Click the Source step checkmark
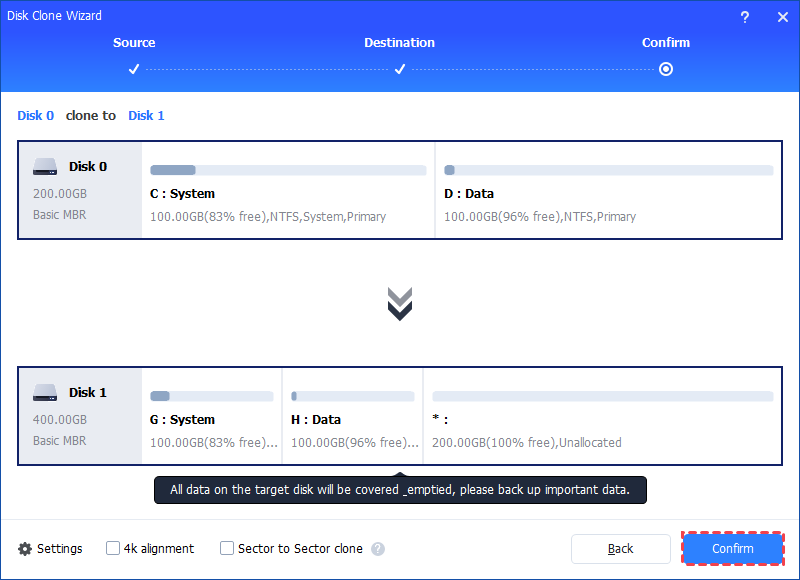 pyautogui.click(x=134, y=69)
